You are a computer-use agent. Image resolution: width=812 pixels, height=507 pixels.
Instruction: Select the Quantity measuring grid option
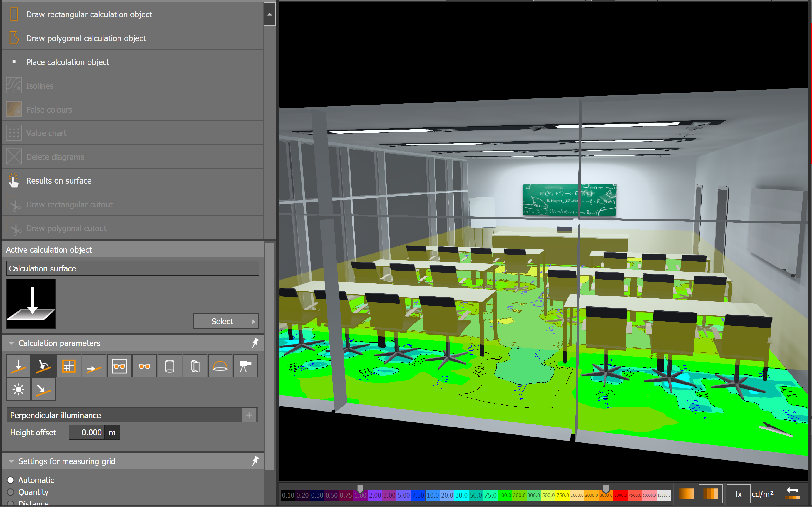click(11, 492)
